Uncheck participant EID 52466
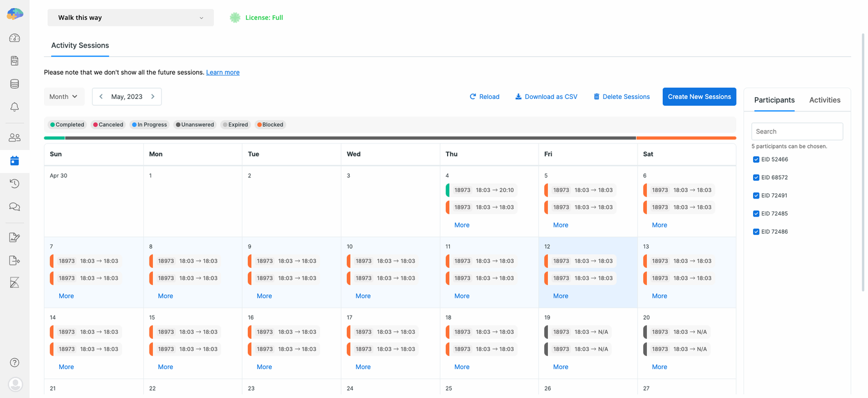The width and height of the screenshot is (868, 398). pos(756,159)
